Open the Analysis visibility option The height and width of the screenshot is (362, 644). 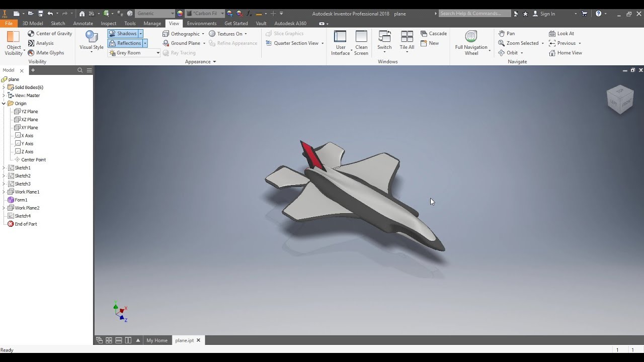(41, 43)
